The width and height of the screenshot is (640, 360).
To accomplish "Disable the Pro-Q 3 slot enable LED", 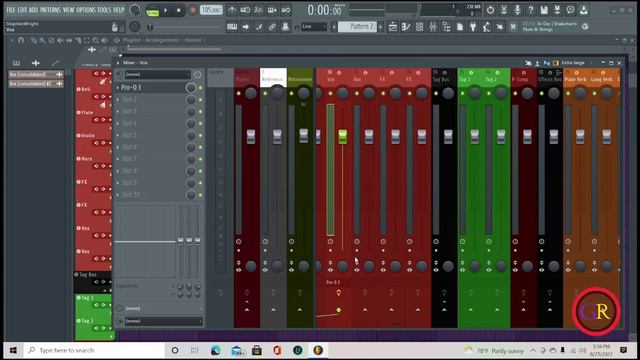I will click(x=200, y=88).
